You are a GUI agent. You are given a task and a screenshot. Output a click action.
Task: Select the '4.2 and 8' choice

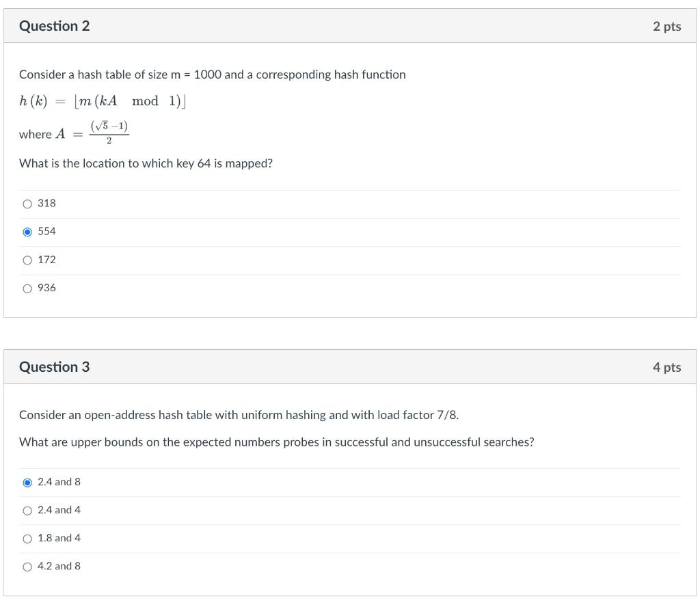tap(27, 566)
